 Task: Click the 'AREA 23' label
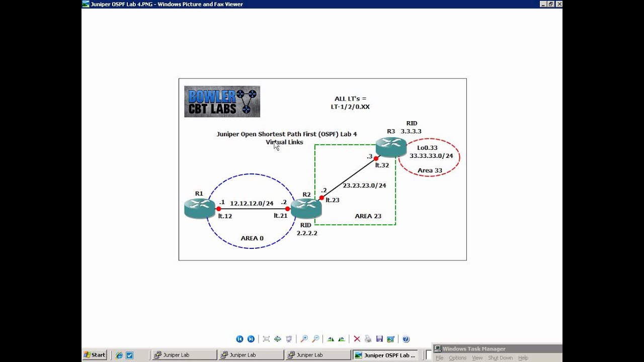[368, 216]
